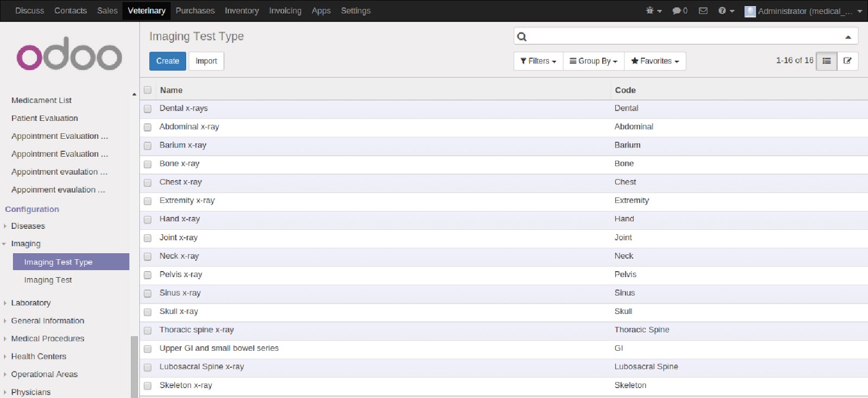Collapse the Imaging menu section
This screenshot has height=398, width=868.
tap(25, 244)
